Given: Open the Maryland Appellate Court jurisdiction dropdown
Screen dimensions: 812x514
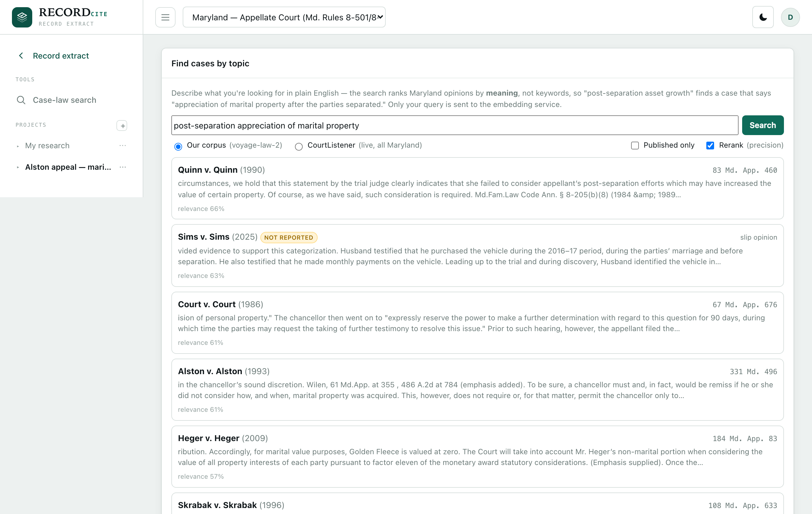Looking at the screenshot, I should 284,17.
